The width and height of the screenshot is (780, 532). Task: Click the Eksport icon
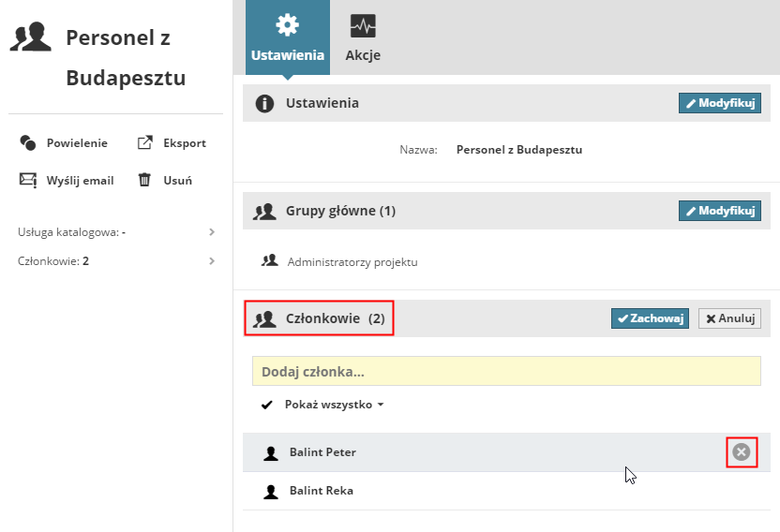click(145, 143)
